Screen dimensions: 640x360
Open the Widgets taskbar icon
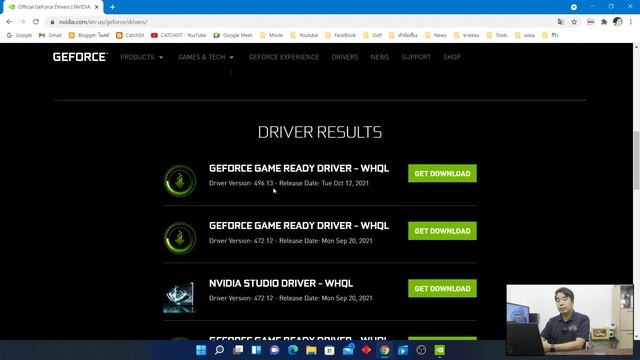[x=256, y=350]
